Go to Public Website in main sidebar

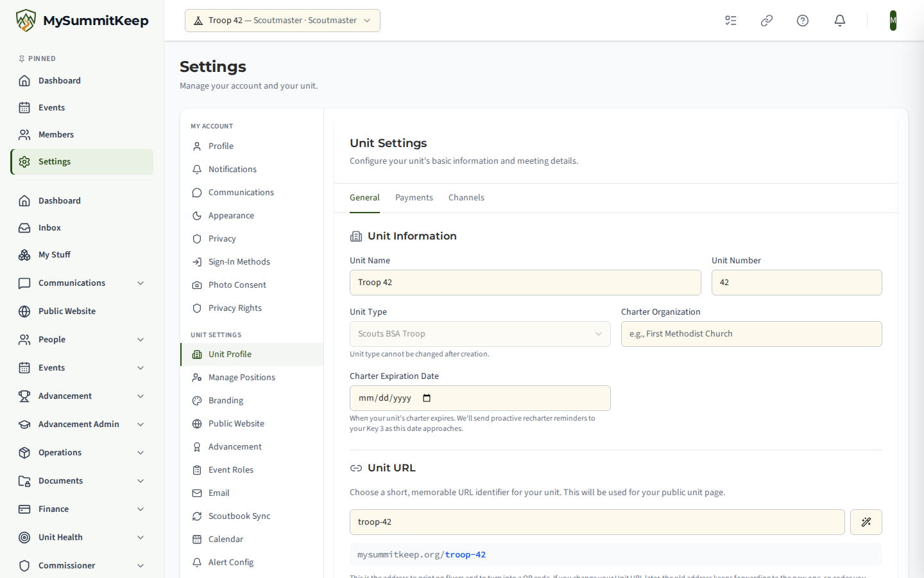pos(82,311)
